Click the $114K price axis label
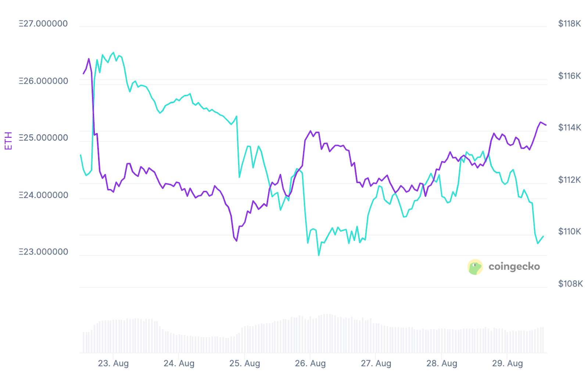Screen dimensions: 588x375 point(570,127)
